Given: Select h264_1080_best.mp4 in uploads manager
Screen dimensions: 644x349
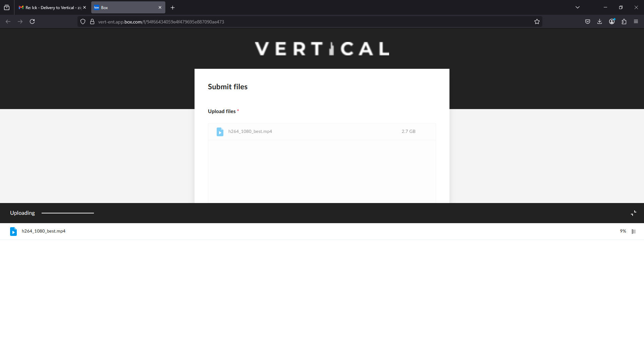Looking at the screenshot, I should [x=44, y=231].
